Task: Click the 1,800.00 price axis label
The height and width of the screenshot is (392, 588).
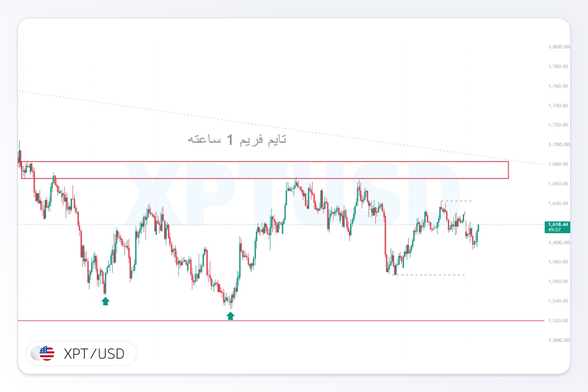Action: [x=559, y=47]
